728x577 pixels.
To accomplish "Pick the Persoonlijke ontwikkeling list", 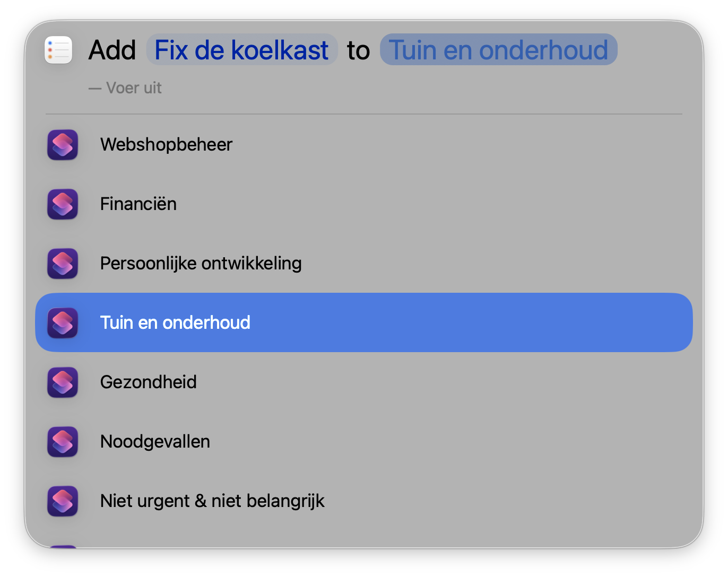I will click(201, 264).
